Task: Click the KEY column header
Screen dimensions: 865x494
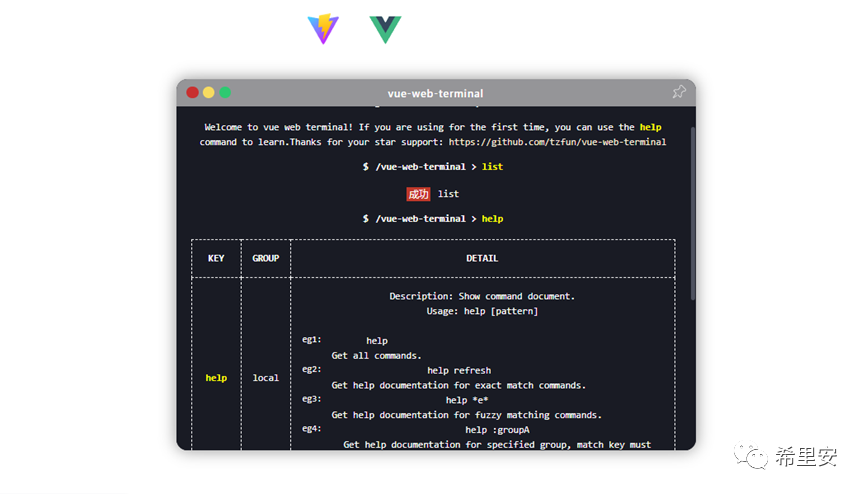Action: point(216,258)
